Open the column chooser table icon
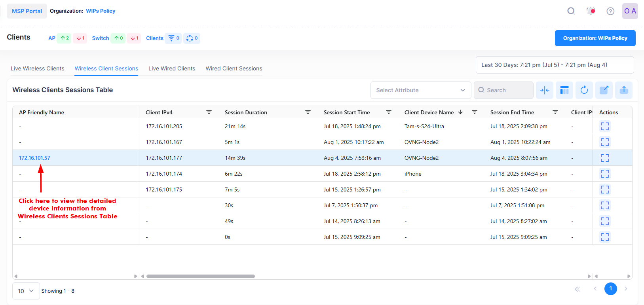The image size is (644, 305). [564, 90]
